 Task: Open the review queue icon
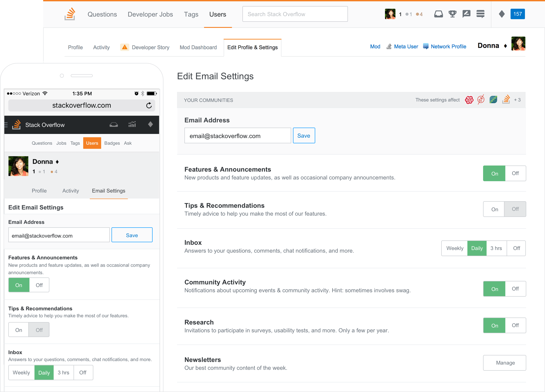pyautogui.click(x=466, y=14)
